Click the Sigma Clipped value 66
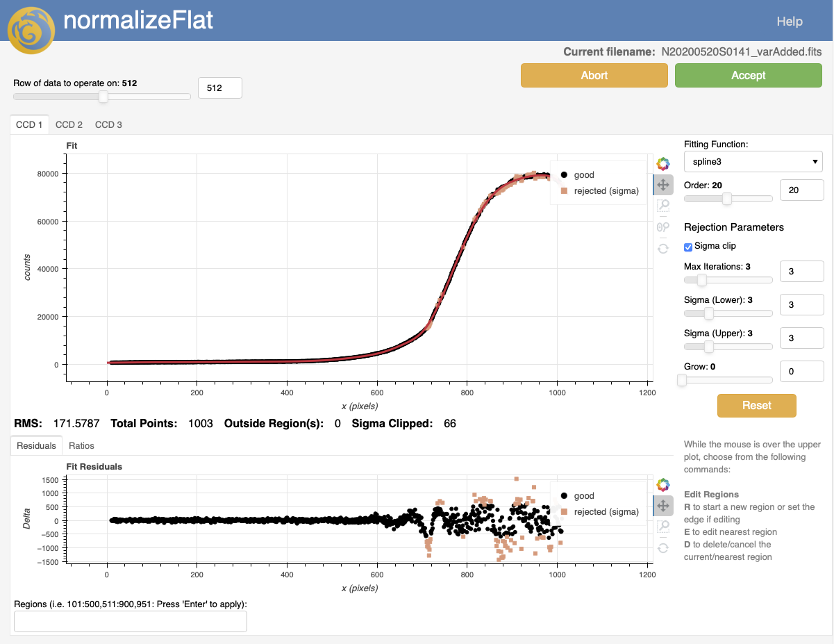 pos(450,423)
